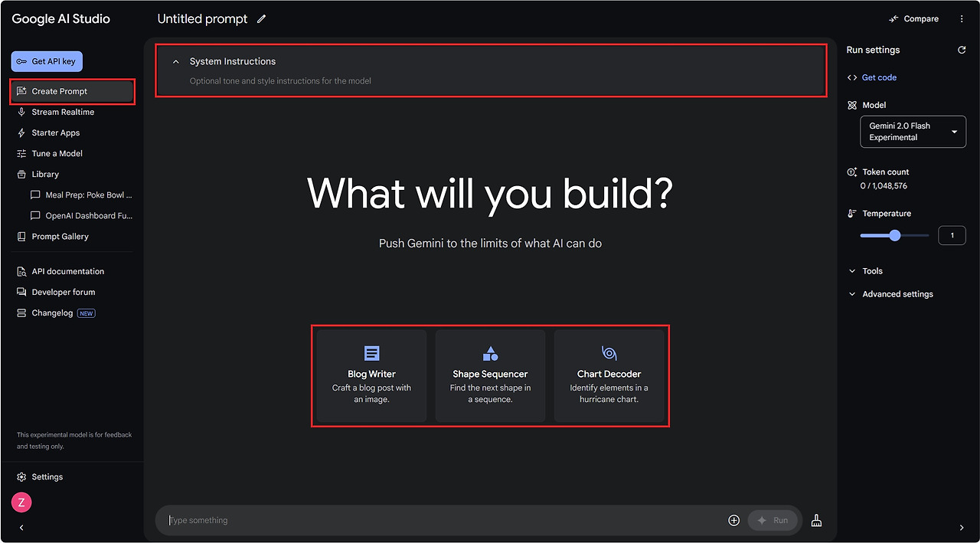Viewport: 980px width, 543px height.
Task: Click the Temperature value input box
Action: click(952, 236)
